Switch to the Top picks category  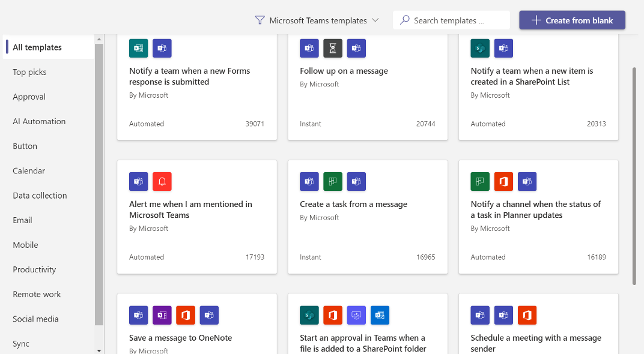29,72
